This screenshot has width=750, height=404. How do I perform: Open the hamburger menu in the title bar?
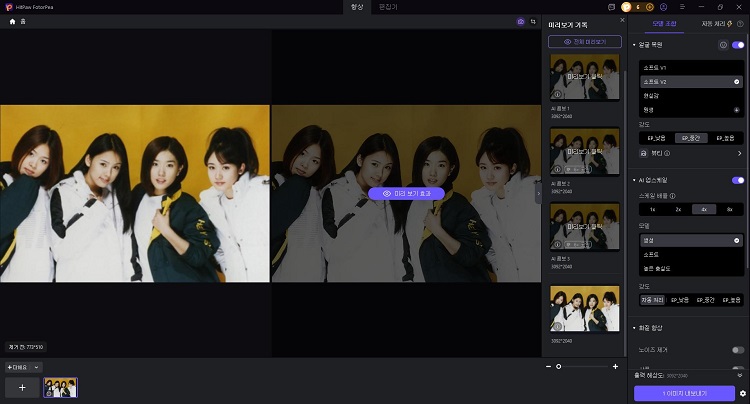682,7
